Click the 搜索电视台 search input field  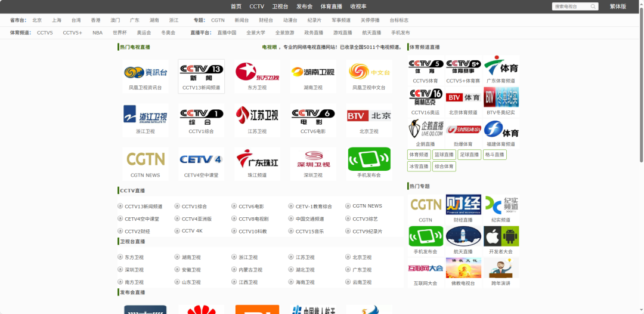coord(571,7)
